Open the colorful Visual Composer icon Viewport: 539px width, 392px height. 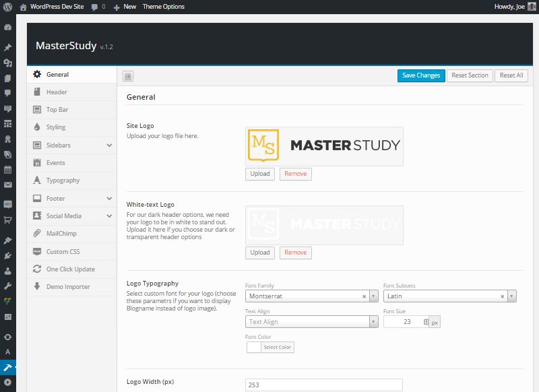7,301
